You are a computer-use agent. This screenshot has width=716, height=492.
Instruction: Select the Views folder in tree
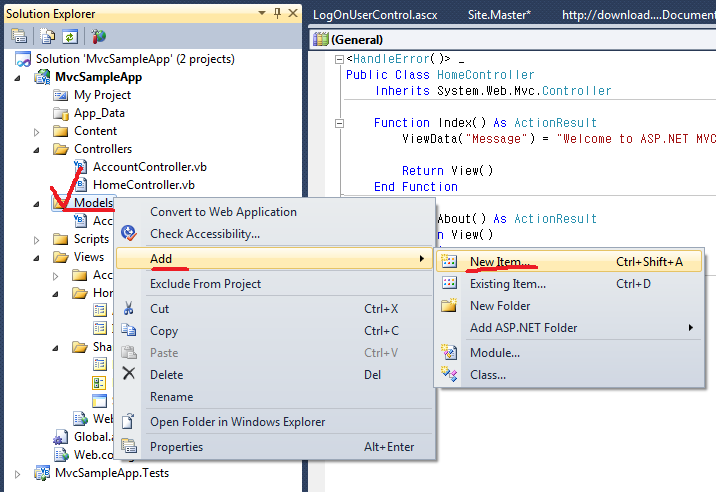point(89,257)
